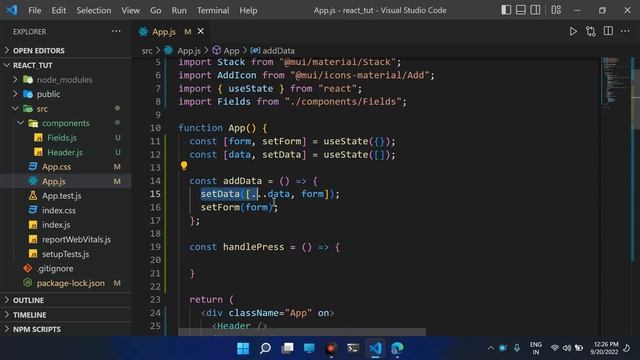Image resolution: width=640 pixels, height=360 pixels.
Task: Collapse the components folder
Action: [65, 123]
